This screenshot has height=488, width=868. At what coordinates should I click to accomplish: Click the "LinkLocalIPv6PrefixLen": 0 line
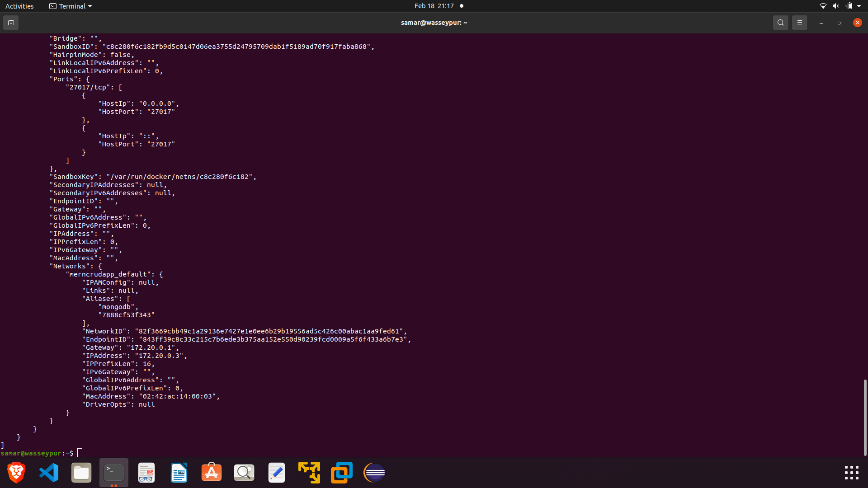pyautogui.click(x=106, y=71)
